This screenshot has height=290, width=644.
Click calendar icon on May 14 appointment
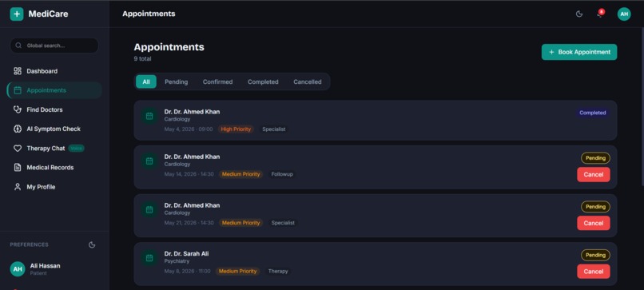click(149, 161)
